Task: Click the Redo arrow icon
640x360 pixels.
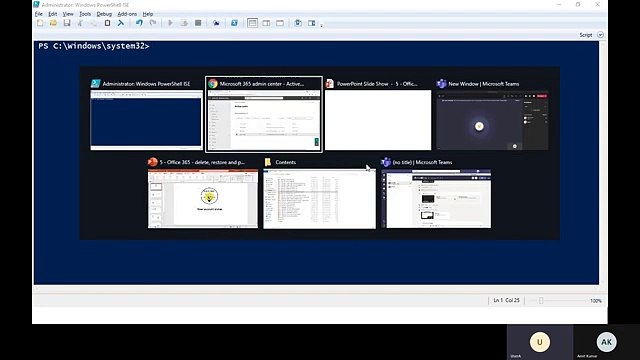Action: pos(153,23)
